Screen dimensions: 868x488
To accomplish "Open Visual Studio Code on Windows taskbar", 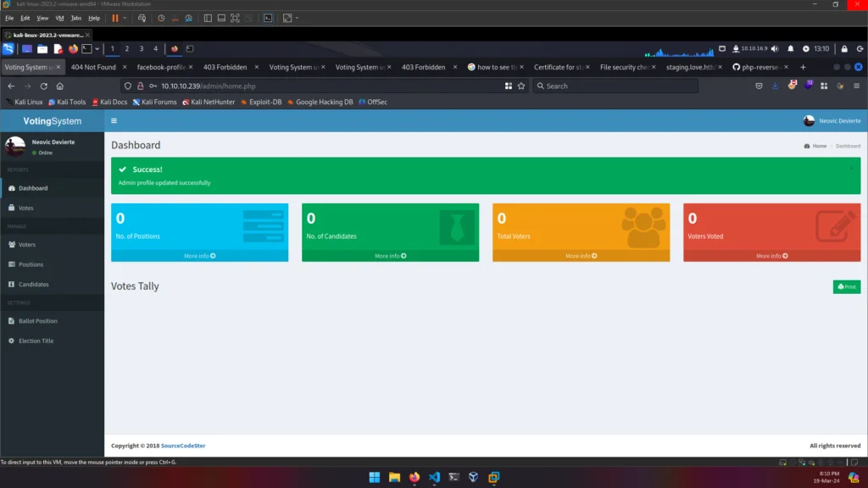I will tap(435, 477).
